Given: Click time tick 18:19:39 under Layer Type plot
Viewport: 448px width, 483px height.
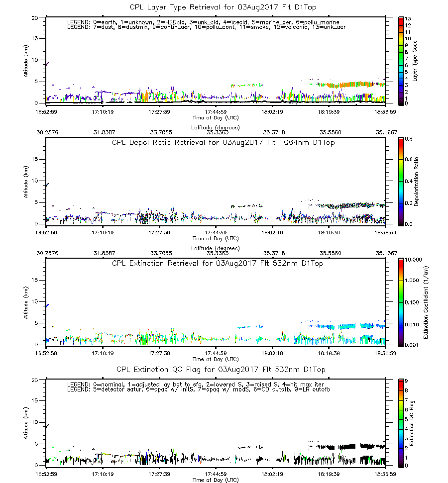Looking at the screenshot, I should tap(329, 112).
